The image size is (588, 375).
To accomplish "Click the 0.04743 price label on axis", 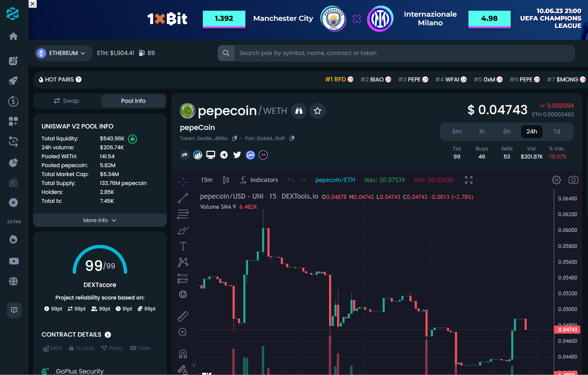I will (567, 330).
